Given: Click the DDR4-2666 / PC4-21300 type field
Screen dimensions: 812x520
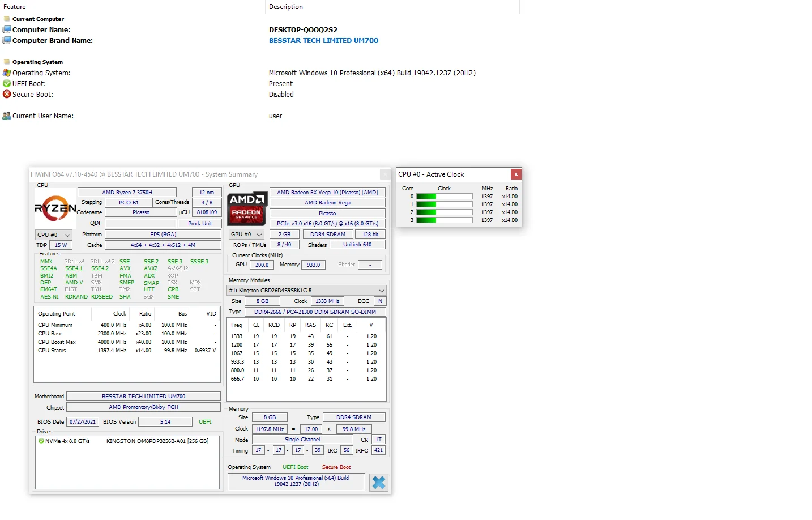Looking at the screenshot, I should 315,312.
